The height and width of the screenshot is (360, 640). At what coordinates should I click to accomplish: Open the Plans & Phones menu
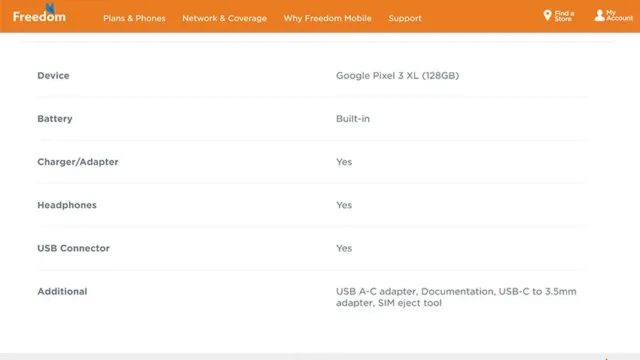134,18
